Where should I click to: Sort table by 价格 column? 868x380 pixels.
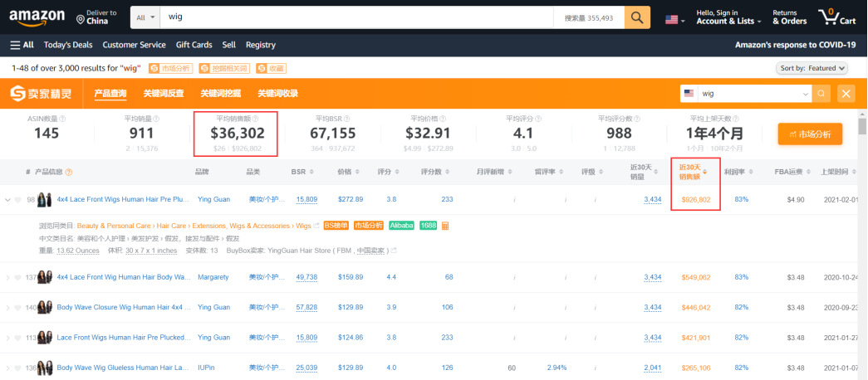349,172
